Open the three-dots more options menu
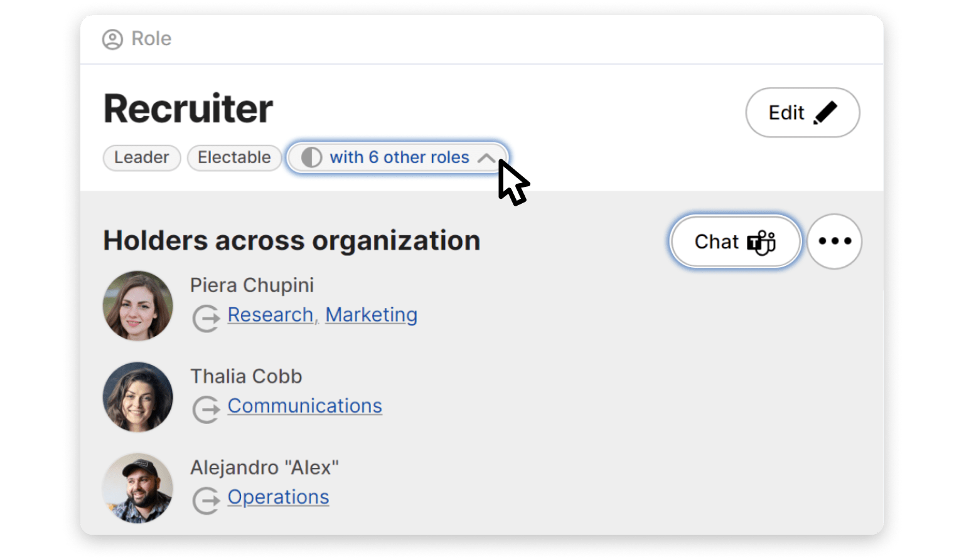This screenshot has height=560, width=964. 834,241
